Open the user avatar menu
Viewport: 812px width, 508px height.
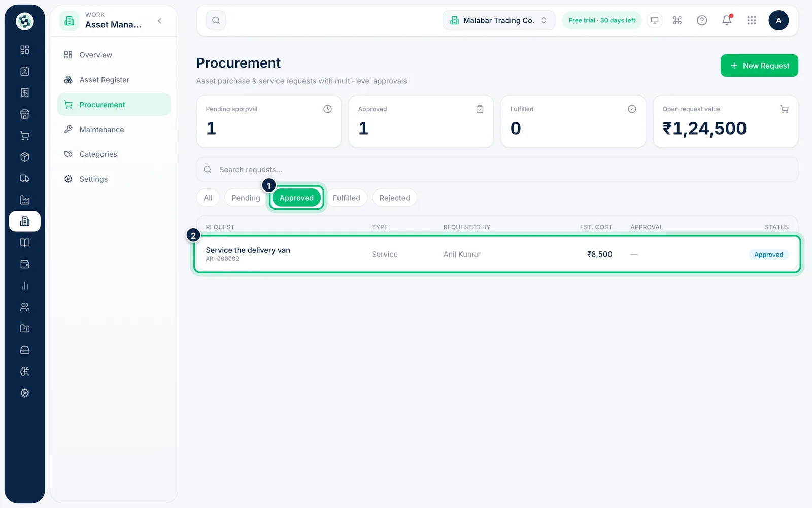779,20
